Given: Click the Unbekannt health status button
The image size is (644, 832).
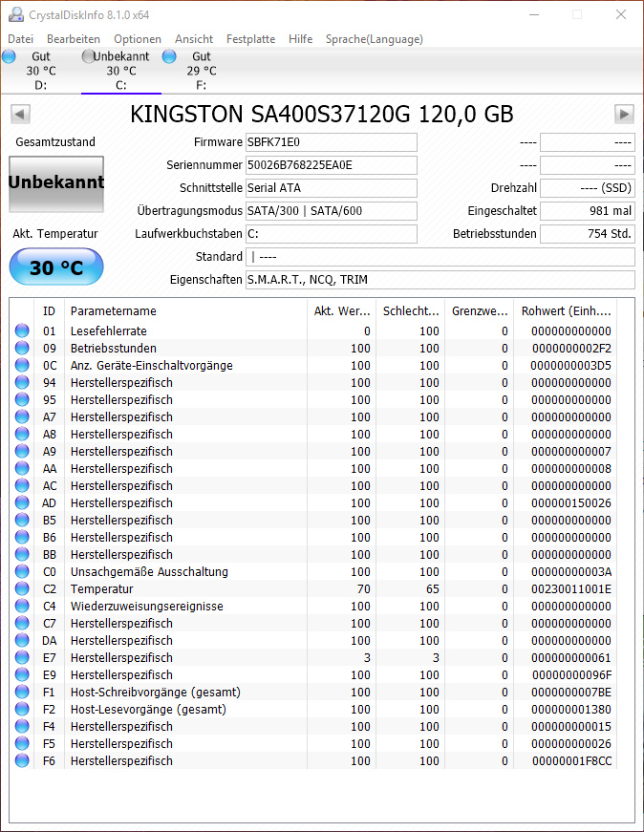Looking at the screenshot, I should tap(56, 183).
